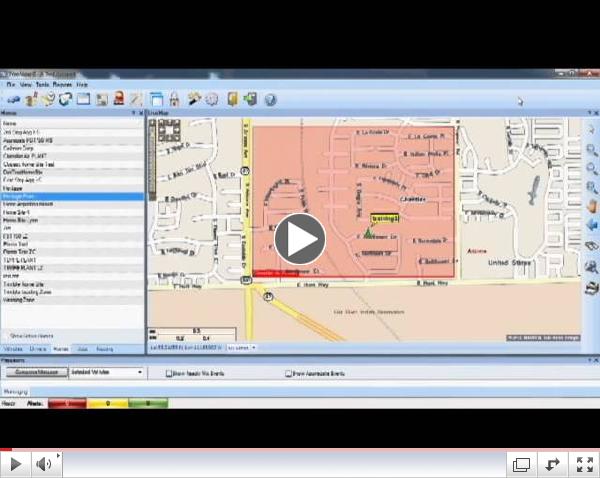Enable the first Show Events checkbox
Screen dimensions: 600x478
click(x=169, y=373)
